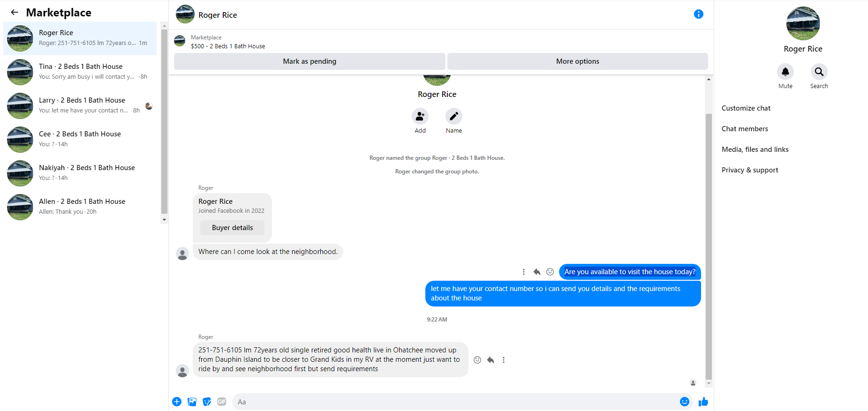Choose a sticker from the sticker icon

[207, 402]
